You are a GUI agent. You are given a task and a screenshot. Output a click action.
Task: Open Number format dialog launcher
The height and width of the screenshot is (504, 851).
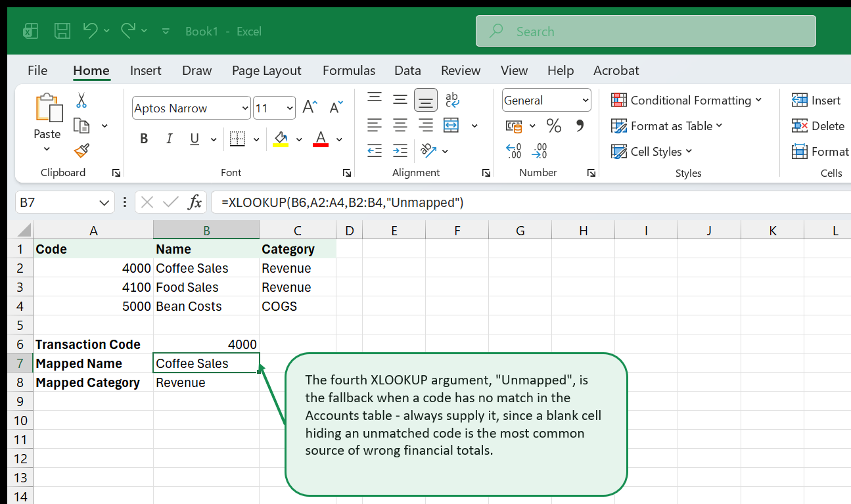click(x=591, y=173)
